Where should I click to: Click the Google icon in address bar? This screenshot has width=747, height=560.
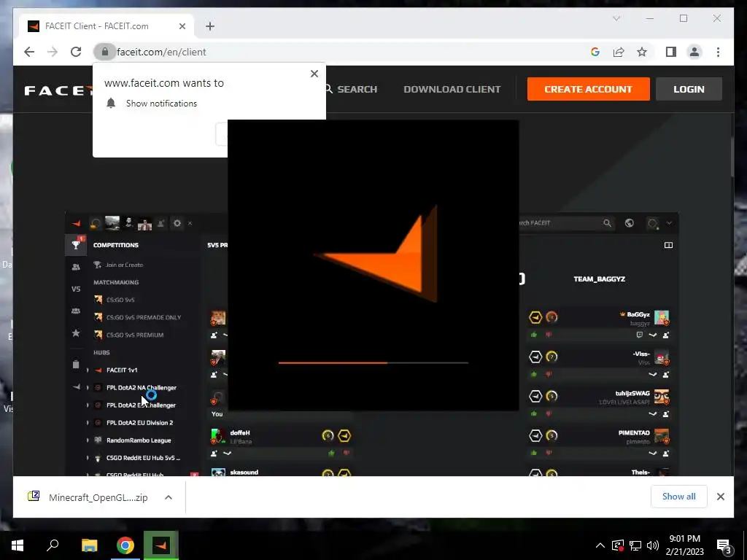(595, 52)
